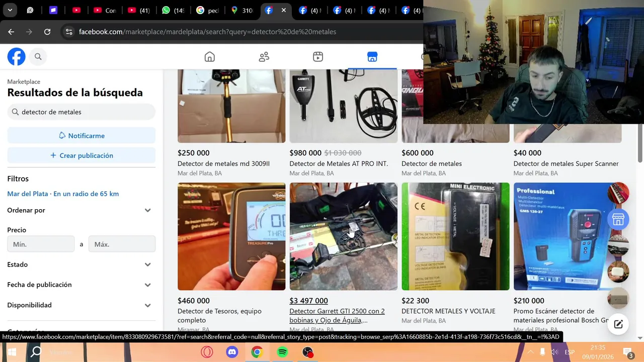The width and height of the screenshot is (644, 362).
Task: Open the Reels video icon
Action: 318,57
